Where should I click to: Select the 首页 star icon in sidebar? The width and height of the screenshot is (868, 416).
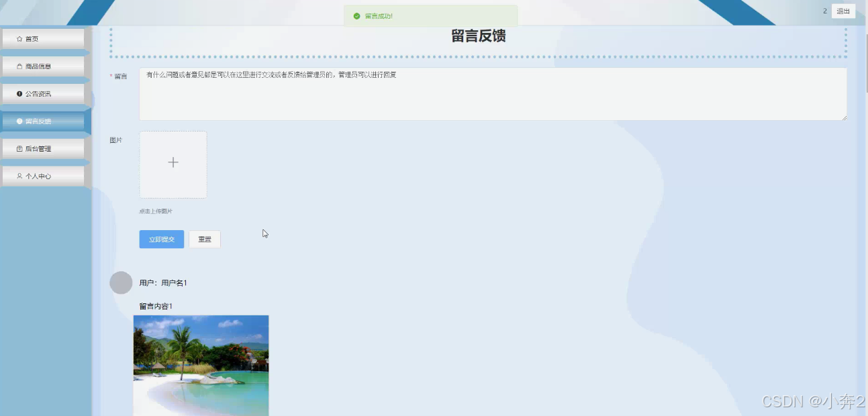click(x=19, y=38)
